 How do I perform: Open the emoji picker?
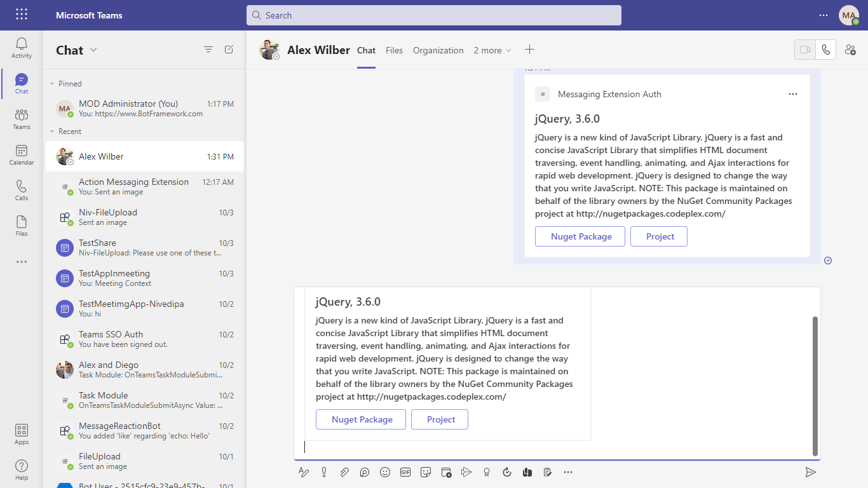click(x=385, y=472)
